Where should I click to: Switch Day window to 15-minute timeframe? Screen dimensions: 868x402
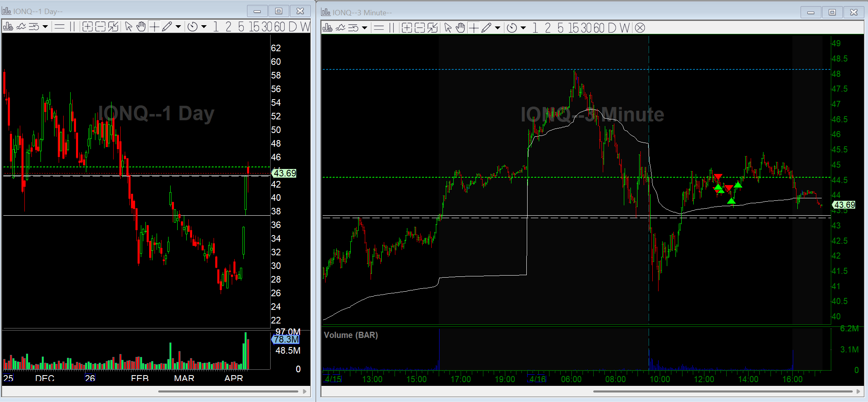tap(254, 27)
